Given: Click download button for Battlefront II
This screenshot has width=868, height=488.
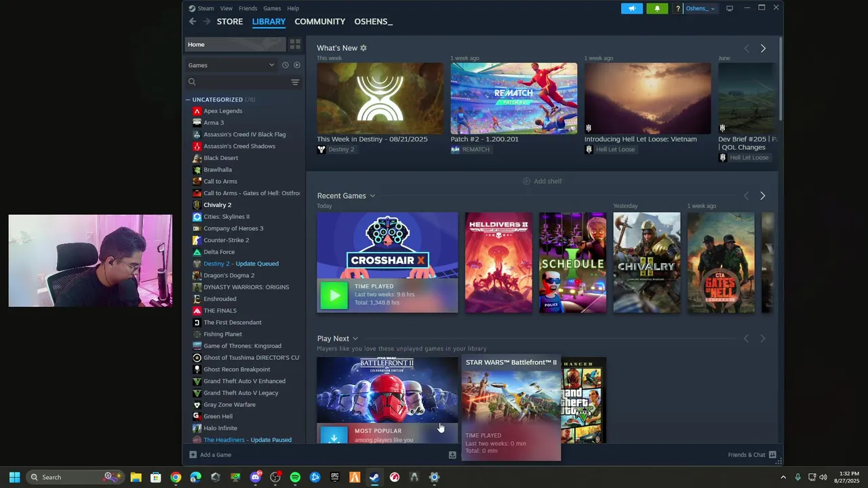Looking at the screenshot, I should point(334,436).
